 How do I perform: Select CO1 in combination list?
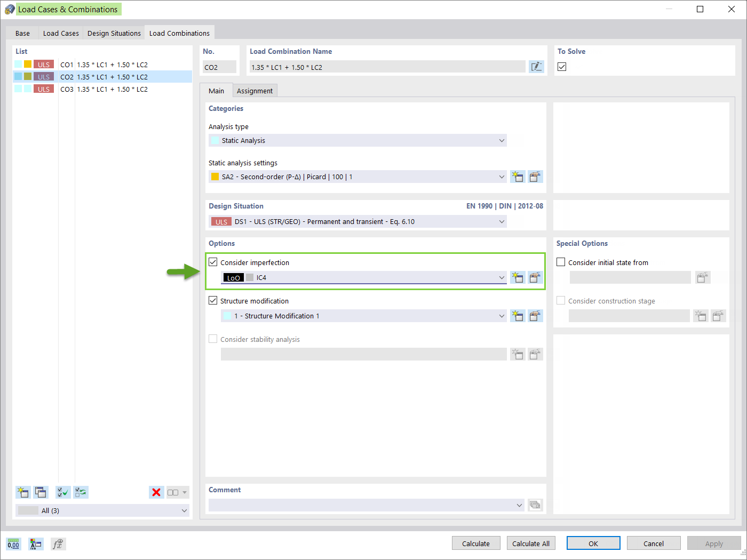click(x=102, y=65)
